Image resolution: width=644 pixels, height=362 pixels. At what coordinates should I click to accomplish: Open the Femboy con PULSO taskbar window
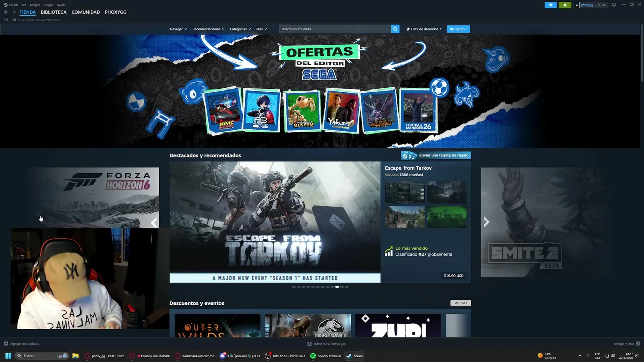click(x=149, y=356)
